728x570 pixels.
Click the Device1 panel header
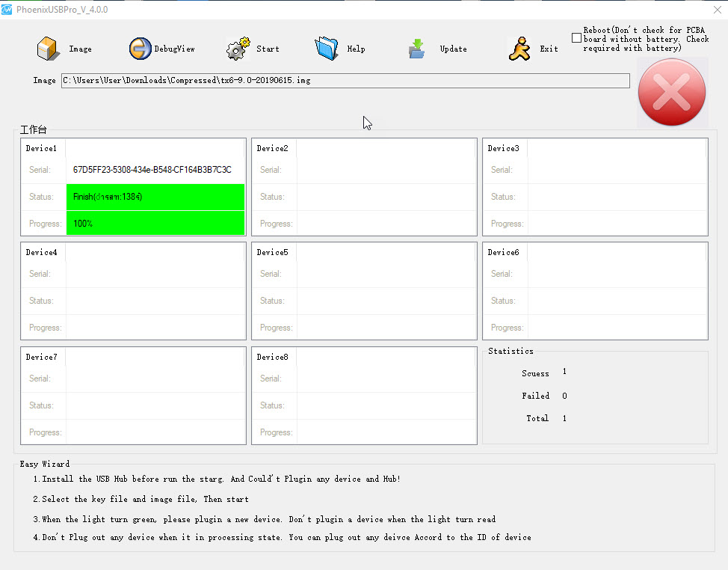[41, 148]
